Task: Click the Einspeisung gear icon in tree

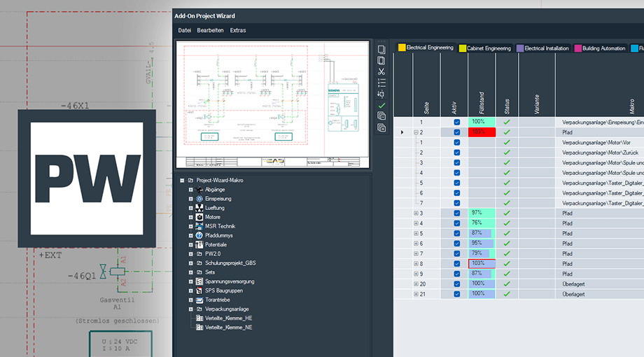Action: tap(199, 199)
